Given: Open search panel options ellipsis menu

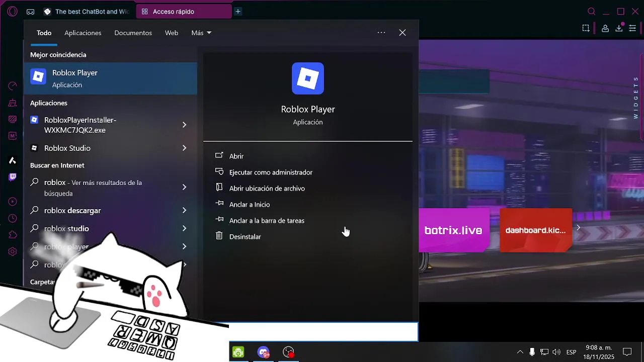Looking at the screenshot, I should pyautogui.click(x=381, y=33).
